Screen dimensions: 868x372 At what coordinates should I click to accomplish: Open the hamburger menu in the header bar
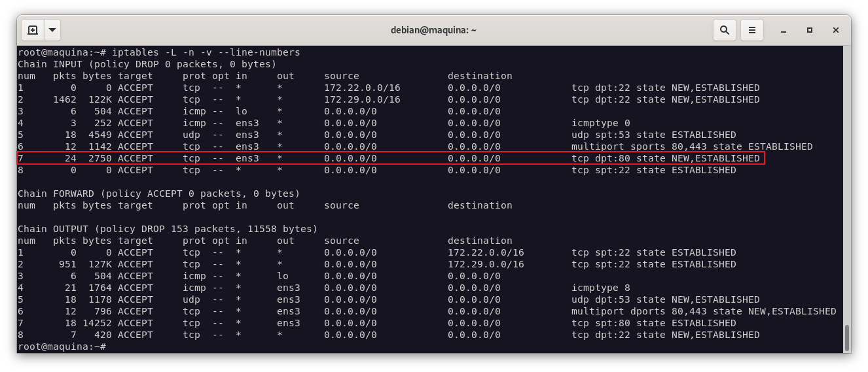tap(752, 30)
